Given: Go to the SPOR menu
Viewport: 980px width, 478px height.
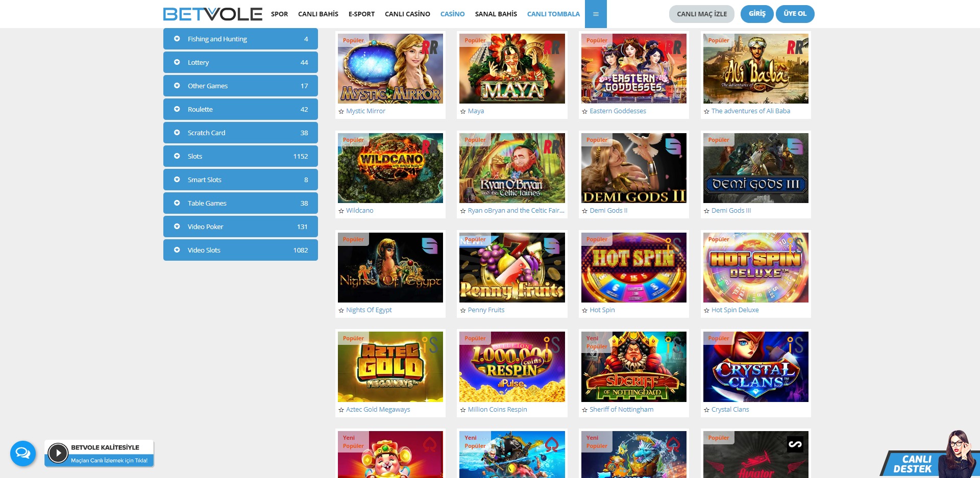Looking at the screenshot, I should click(x=279, y=14).
